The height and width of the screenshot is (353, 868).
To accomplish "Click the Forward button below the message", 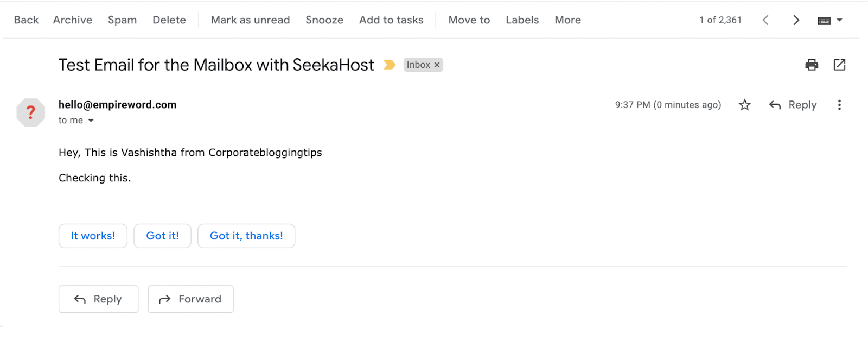I will (190, 299).
